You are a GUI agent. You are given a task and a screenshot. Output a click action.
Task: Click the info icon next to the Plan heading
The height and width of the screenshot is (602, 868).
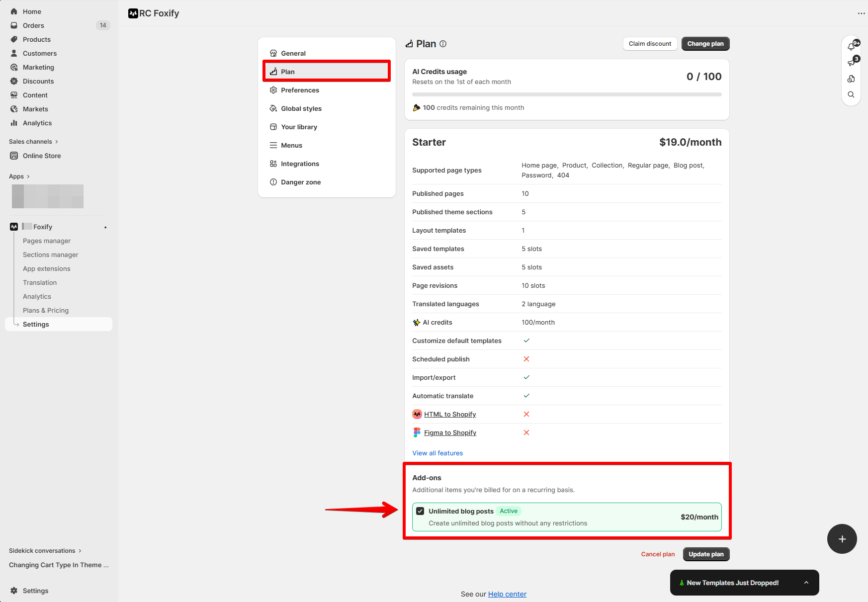point(443,44)
